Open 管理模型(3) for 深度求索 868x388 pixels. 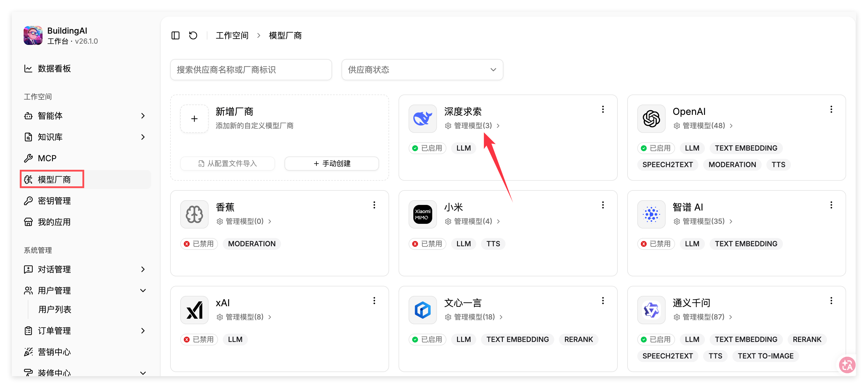tap(472, 125)
